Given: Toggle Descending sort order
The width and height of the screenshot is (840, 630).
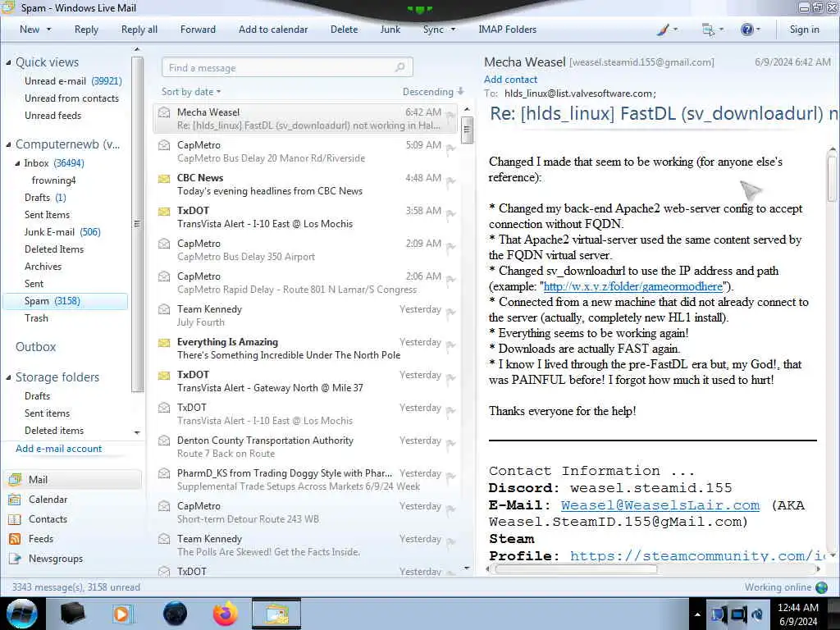Looking at the screenshot, I should (433, 92).
